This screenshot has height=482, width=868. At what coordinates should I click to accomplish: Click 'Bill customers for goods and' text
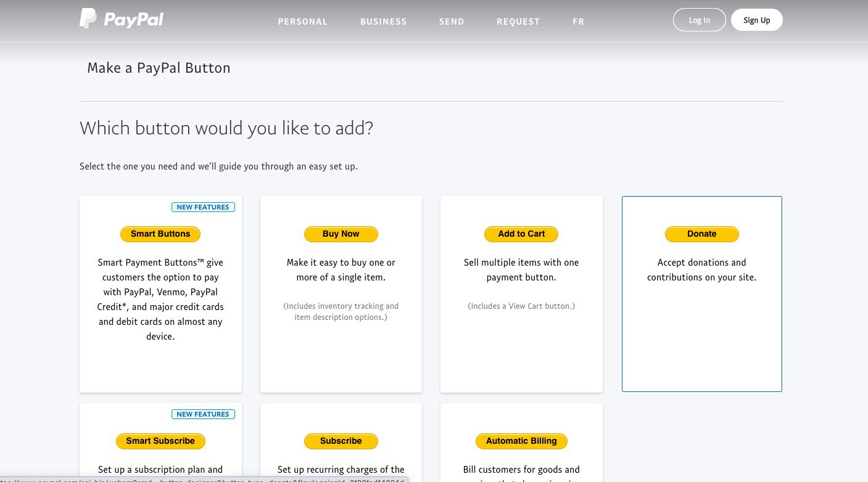coord(521,470)
